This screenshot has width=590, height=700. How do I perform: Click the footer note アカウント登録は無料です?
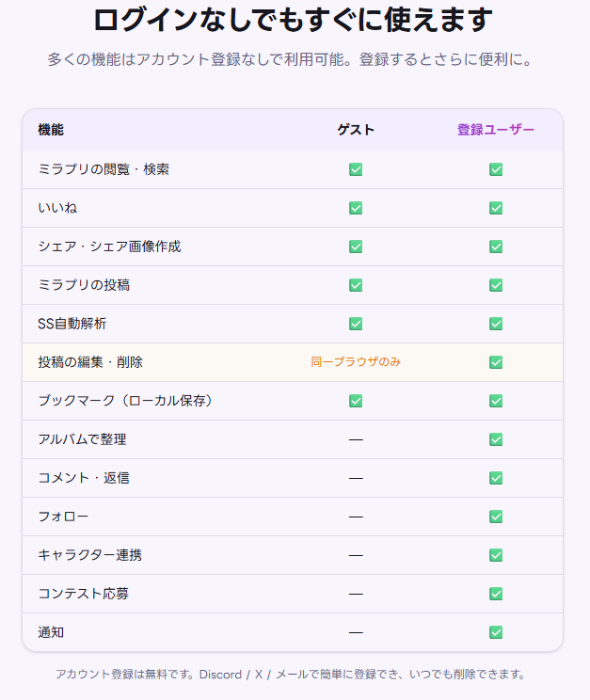[291, 674]
